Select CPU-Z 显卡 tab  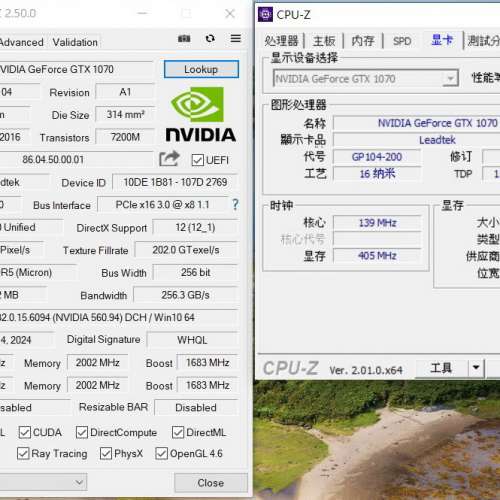pyautogui.click(x=442, y=40)
